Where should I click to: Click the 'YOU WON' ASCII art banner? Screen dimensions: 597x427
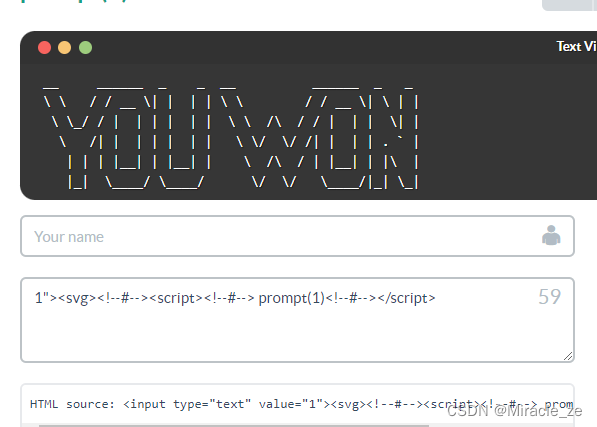231,137
